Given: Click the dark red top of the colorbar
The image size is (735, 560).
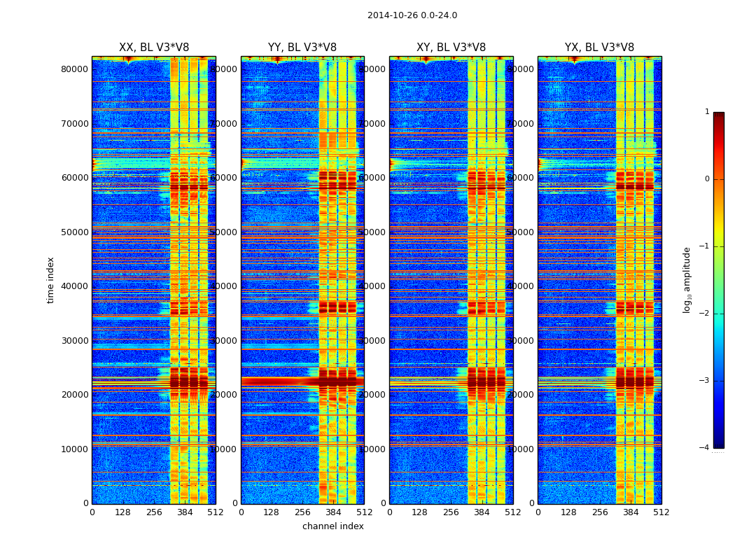Looking at the screenshot, I should click(718, 116).
